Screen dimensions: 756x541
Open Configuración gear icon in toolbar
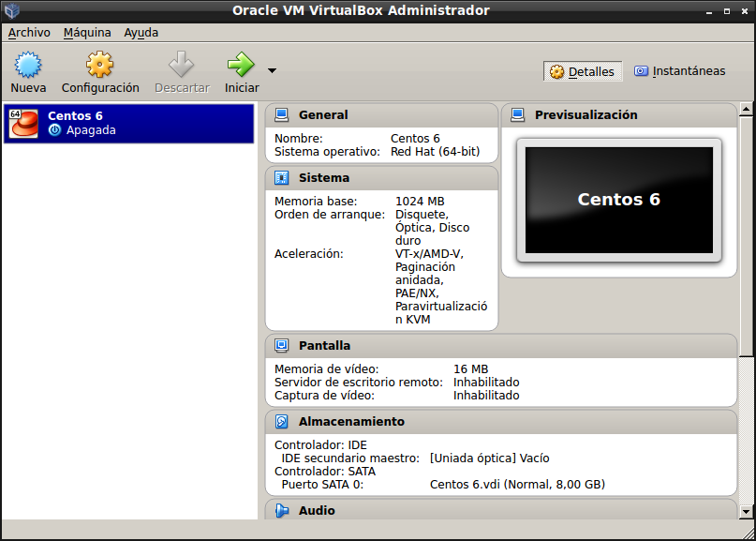point(100,65)
